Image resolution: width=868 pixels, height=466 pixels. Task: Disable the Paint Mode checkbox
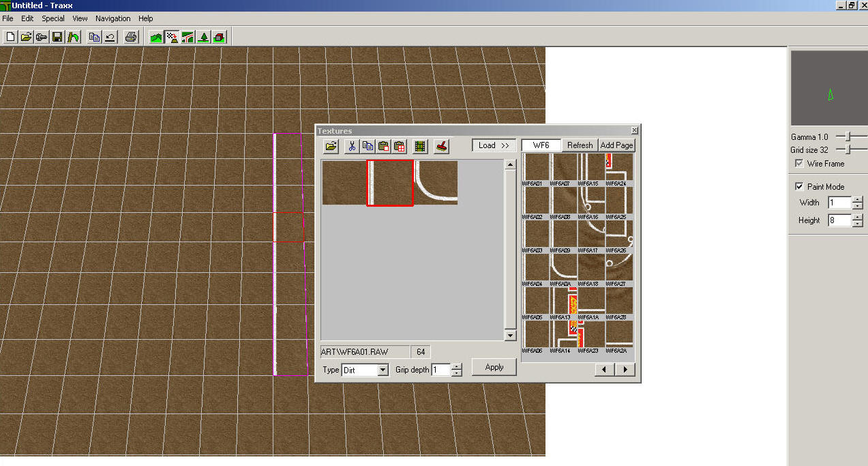pyautogui.click(x=799, y=187)
